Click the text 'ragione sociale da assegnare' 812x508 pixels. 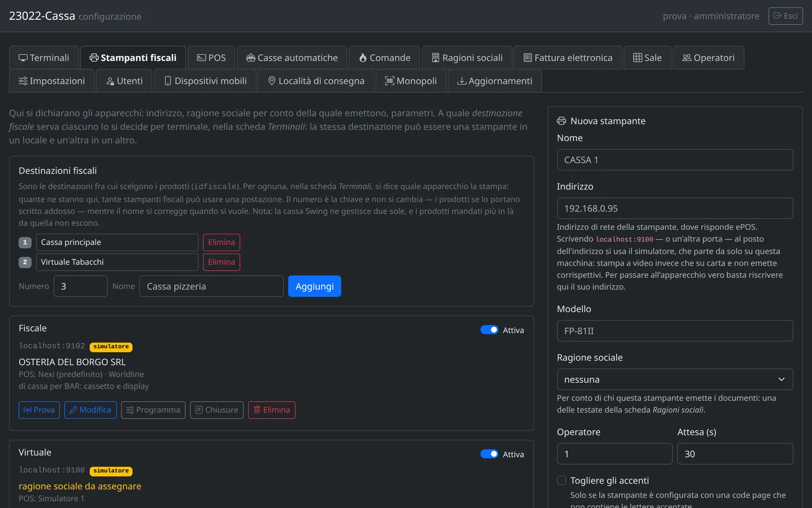pos(80,486)
